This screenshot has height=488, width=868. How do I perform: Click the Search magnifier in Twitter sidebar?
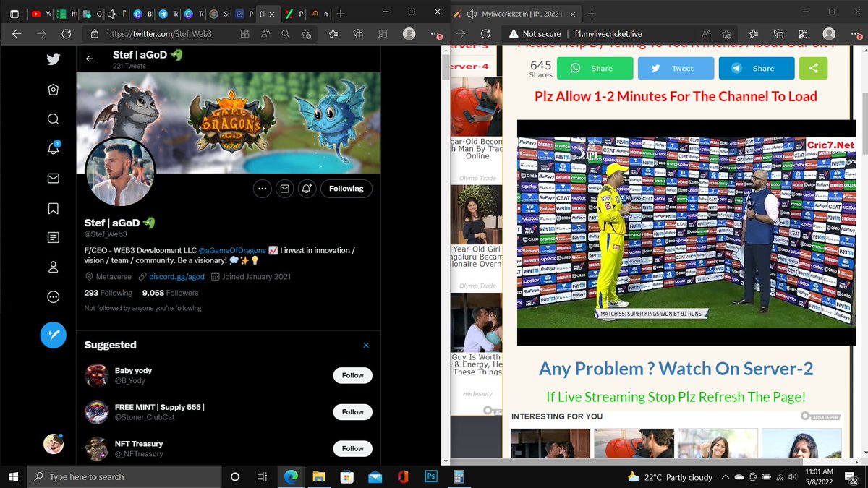(53, 119)
